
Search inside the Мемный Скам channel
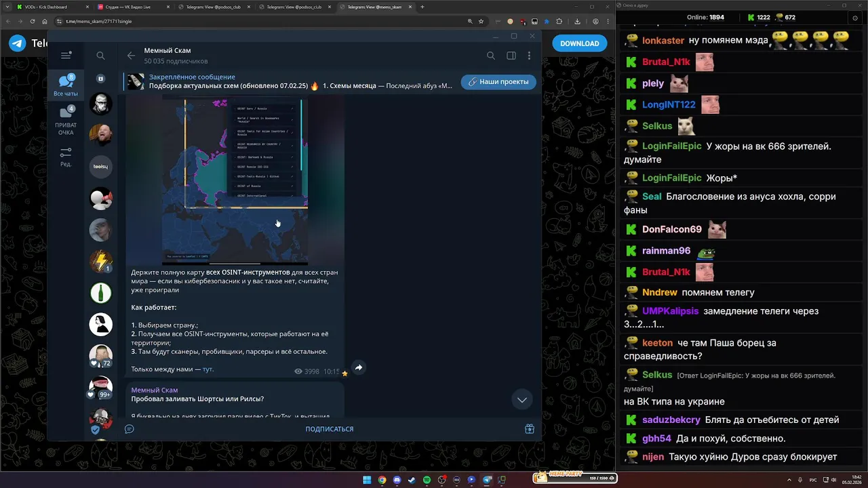[x=491, y=56]
